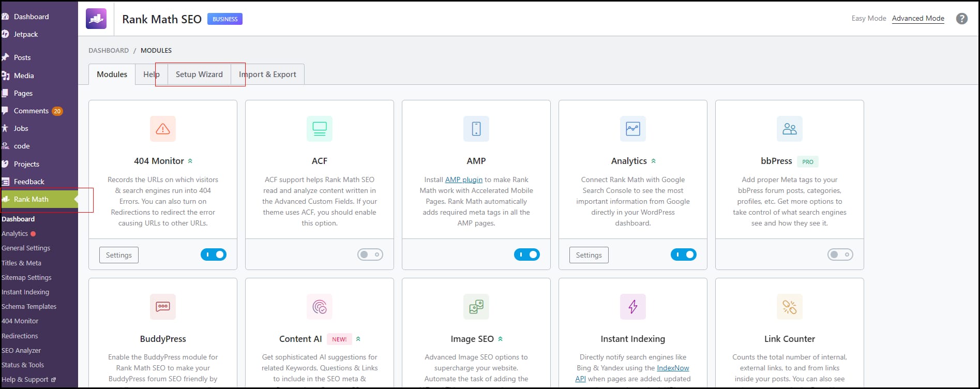Click the Link Counter icon
980x389 pixels.
click(789, 307)
